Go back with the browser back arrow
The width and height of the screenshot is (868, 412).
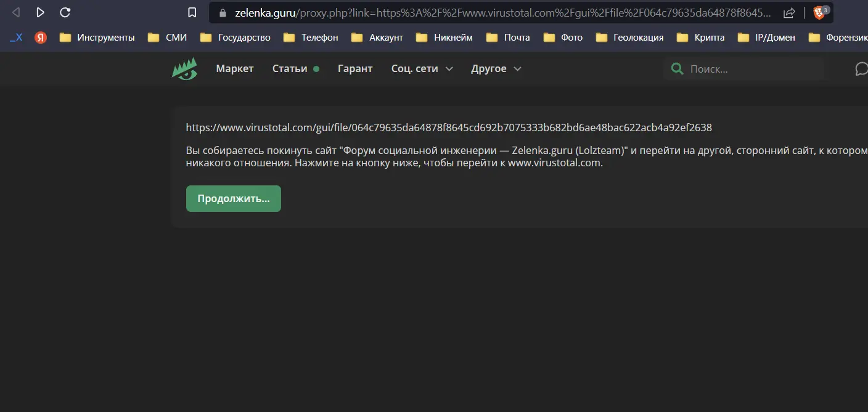tap(16, 12)
